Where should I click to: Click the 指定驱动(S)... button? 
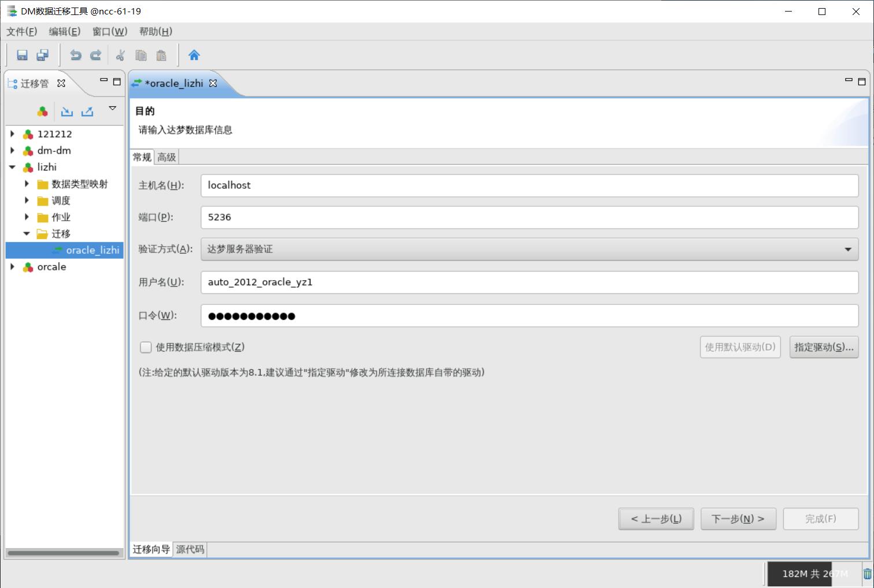824,347
